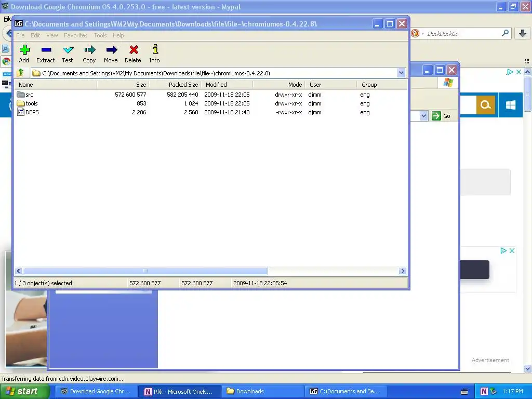Open browser downloads arrow icon

[x=523, y=33]
